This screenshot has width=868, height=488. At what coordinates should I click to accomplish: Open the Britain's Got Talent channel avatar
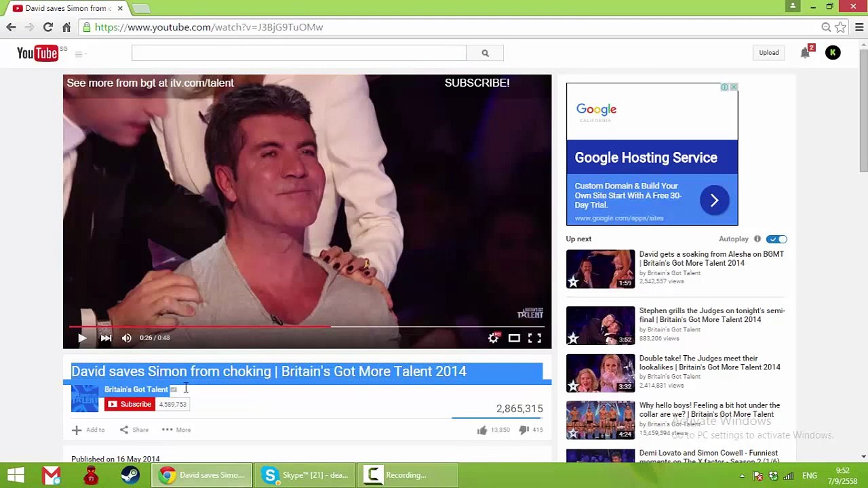[85, 399]
